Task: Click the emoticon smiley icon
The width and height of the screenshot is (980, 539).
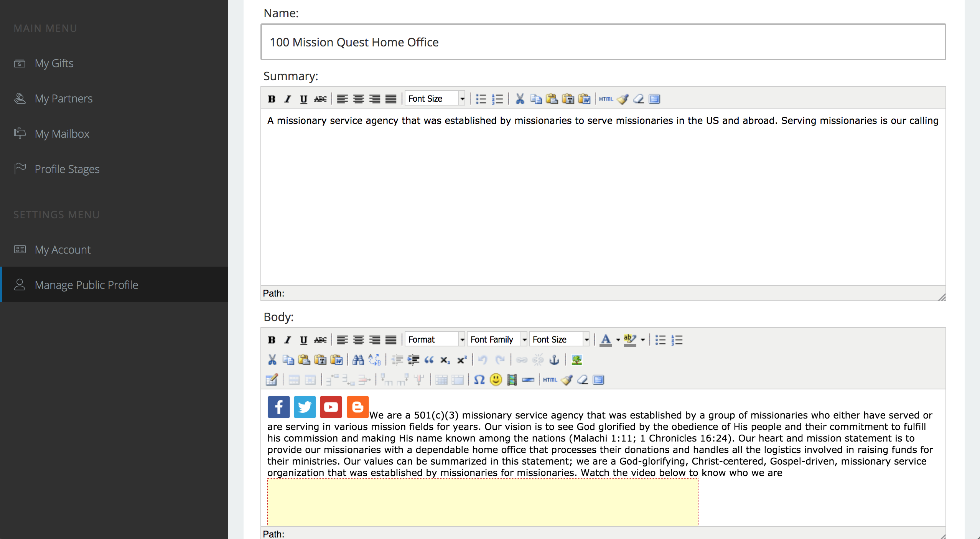Action: 496,379
